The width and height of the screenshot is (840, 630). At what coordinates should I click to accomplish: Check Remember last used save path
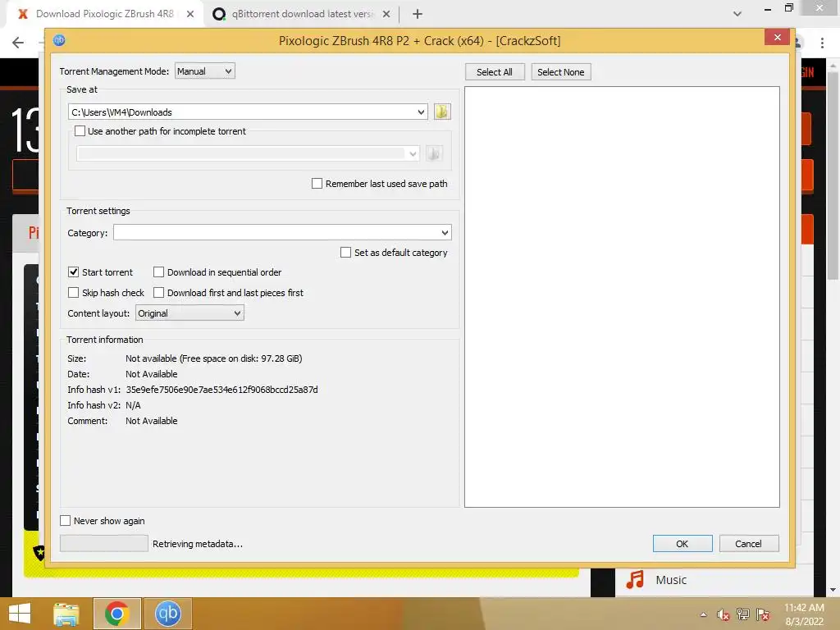click(x=317, y=183)
